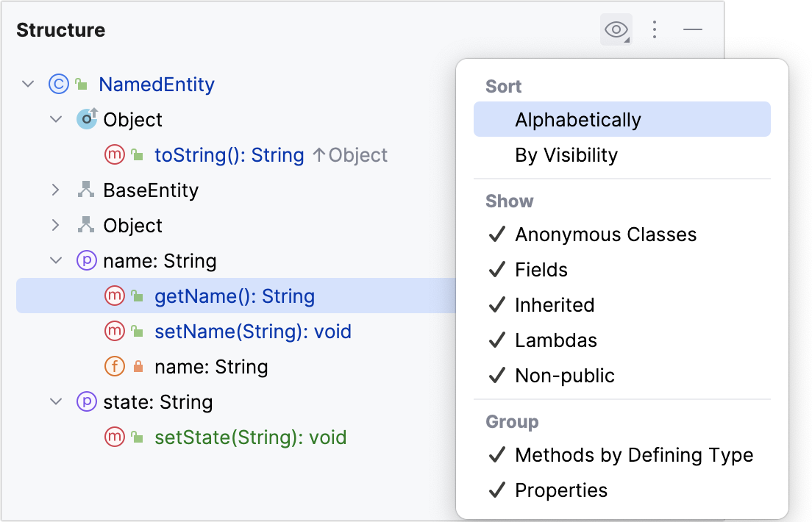812x522 pixels.
Task: Open the view options eye icon
Action: (x=616, y=29)
